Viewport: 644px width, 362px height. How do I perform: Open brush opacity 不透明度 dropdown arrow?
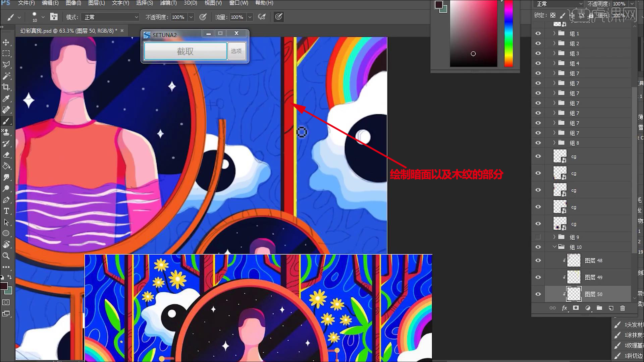coord(191,17)
